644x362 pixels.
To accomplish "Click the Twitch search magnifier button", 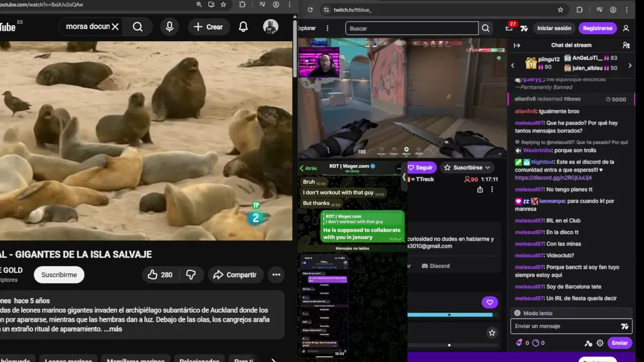I will point(486,28).
